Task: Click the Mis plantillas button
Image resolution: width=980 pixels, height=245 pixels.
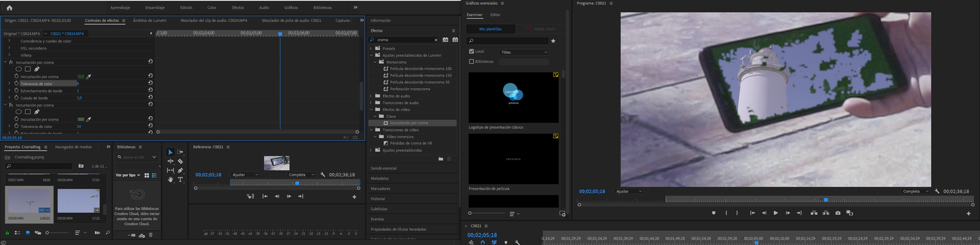Action: pos(490,29)
